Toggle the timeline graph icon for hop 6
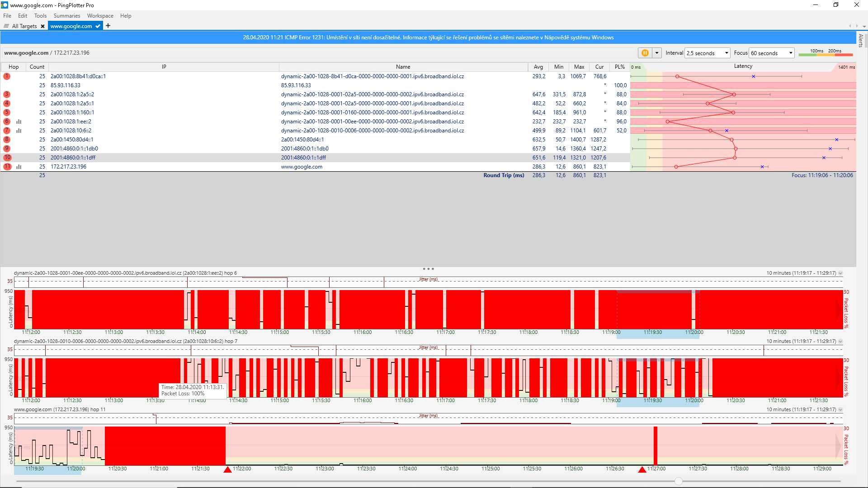The width and height of the screenshot is (868, 488). point(19,122)
